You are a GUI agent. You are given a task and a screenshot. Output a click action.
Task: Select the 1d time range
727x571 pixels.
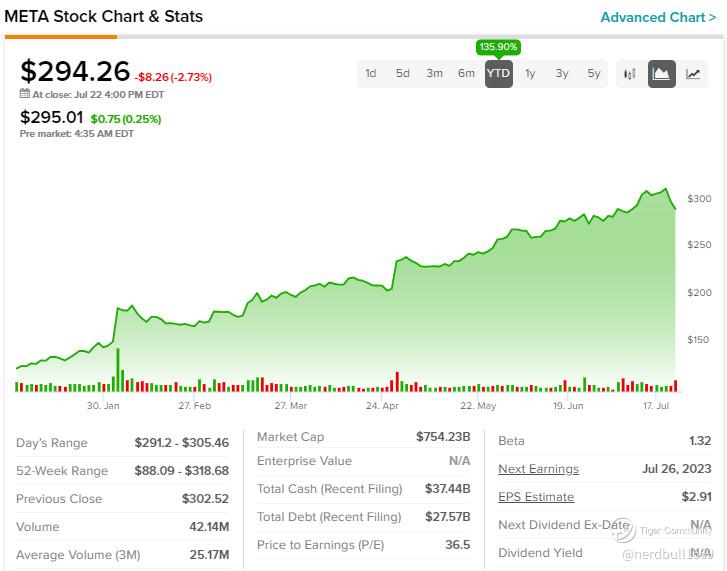(371, 74)
